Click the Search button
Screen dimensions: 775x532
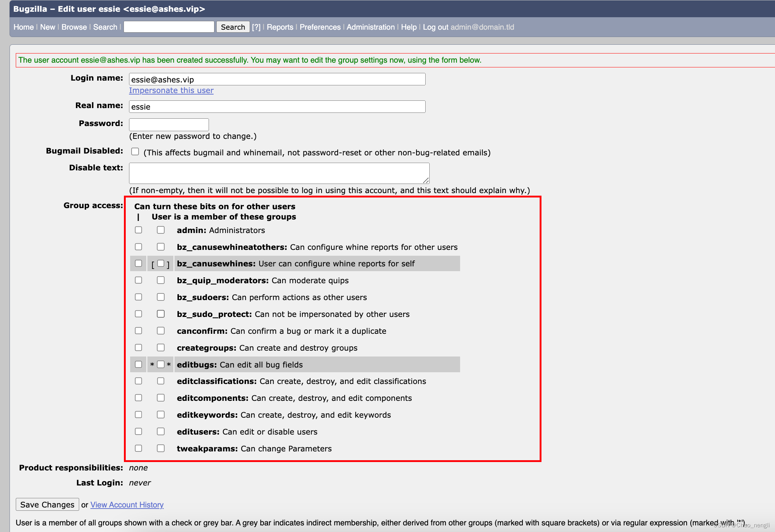tap(233, 27)
